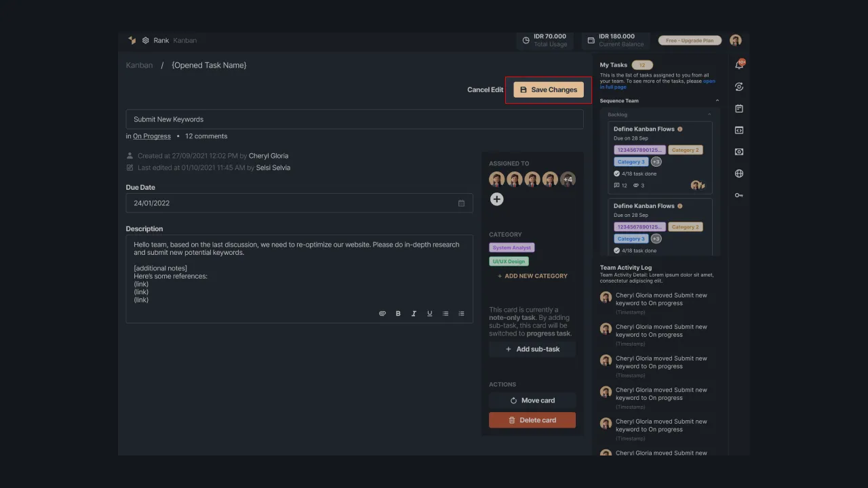
Task: Click the attachment paperclip icon in description editor
Action: [x=382, y=313]
